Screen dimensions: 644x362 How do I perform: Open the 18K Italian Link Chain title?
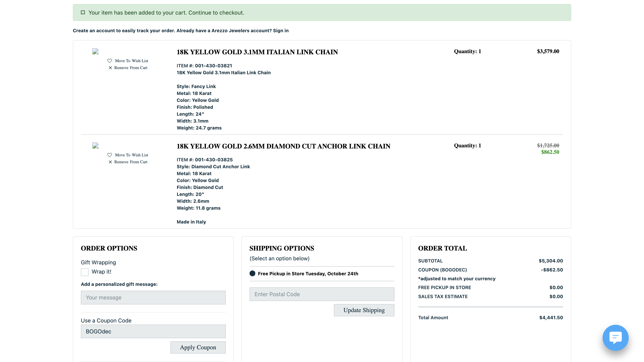257,52
